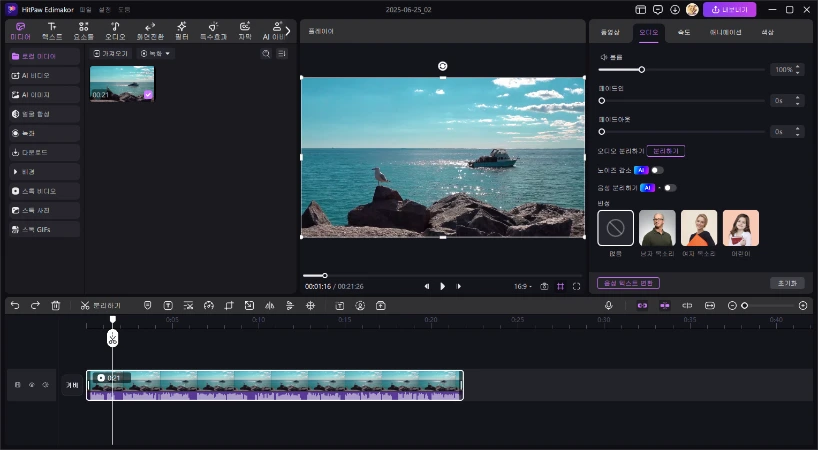Click the rotate handle above preview
Image resolution: width=818 pixels, height=450 pixels.
coord(442,66)
